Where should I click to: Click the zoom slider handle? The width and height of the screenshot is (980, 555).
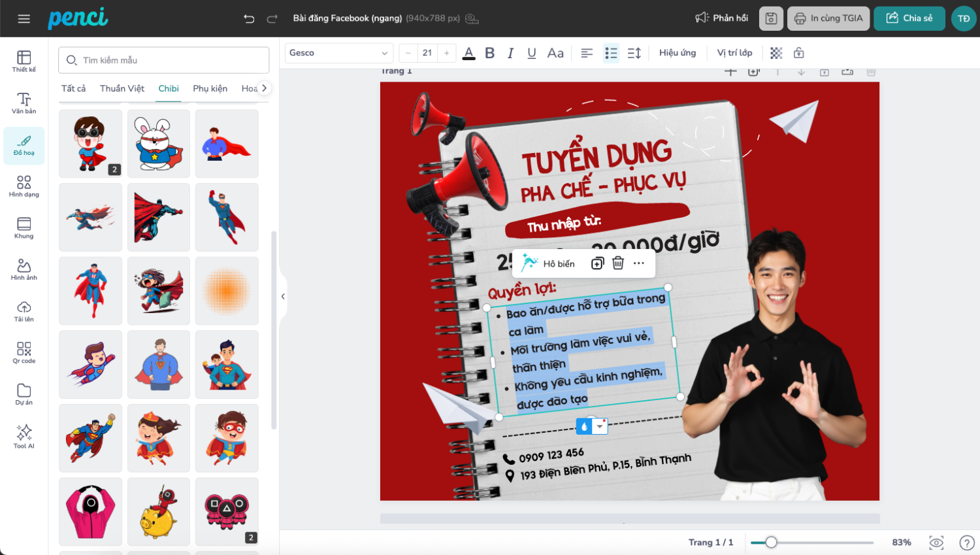pyautogui.click(x=771, y=542)
